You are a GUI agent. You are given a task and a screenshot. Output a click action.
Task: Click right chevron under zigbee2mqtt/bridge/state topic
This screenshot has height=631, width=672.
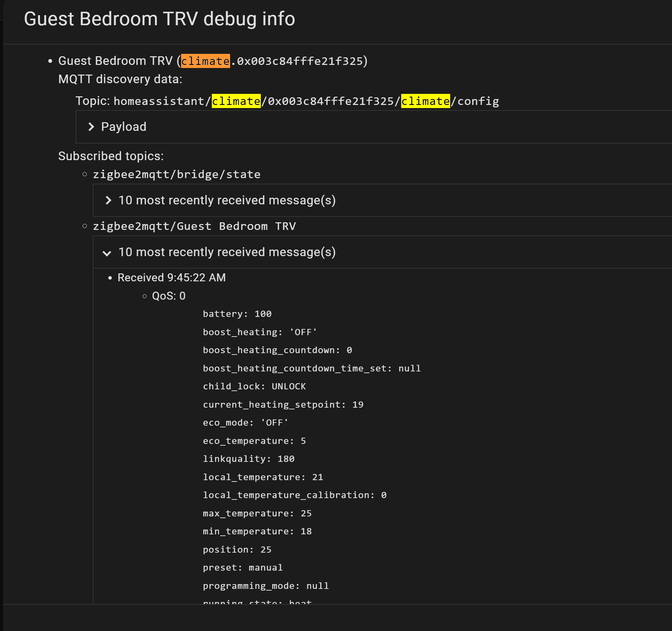(x=108, y=200)
